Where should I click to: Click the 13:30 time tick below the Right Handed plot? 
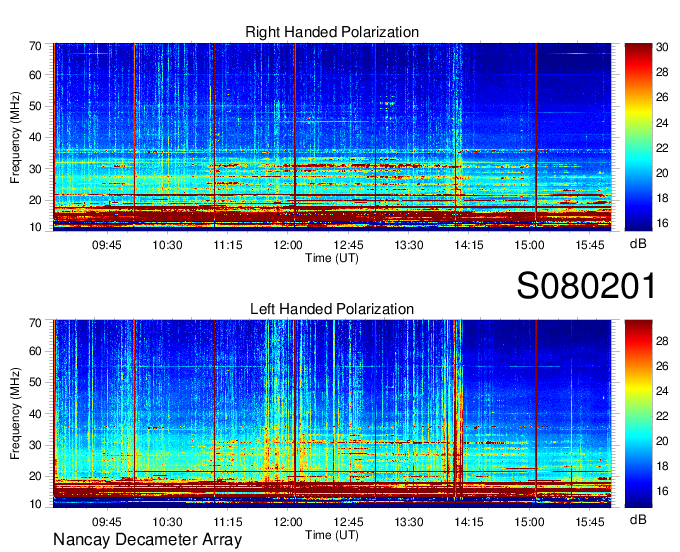(x=409, y=245)
